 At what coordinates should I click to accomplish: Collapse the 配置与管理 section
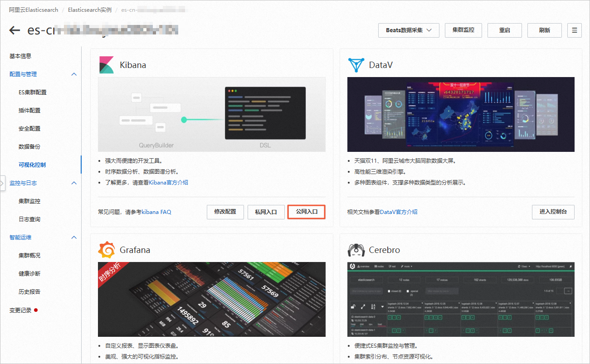point(74,74)
